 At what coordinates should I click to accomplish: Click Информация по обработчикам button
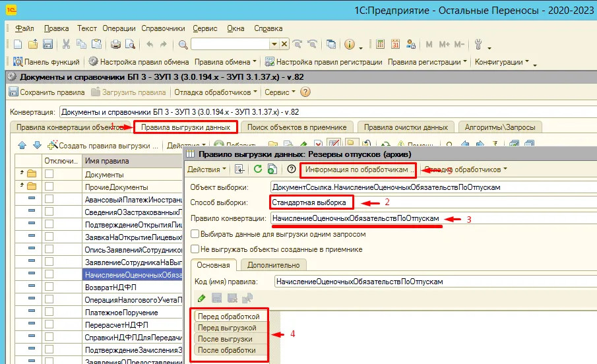click(358, 170)
